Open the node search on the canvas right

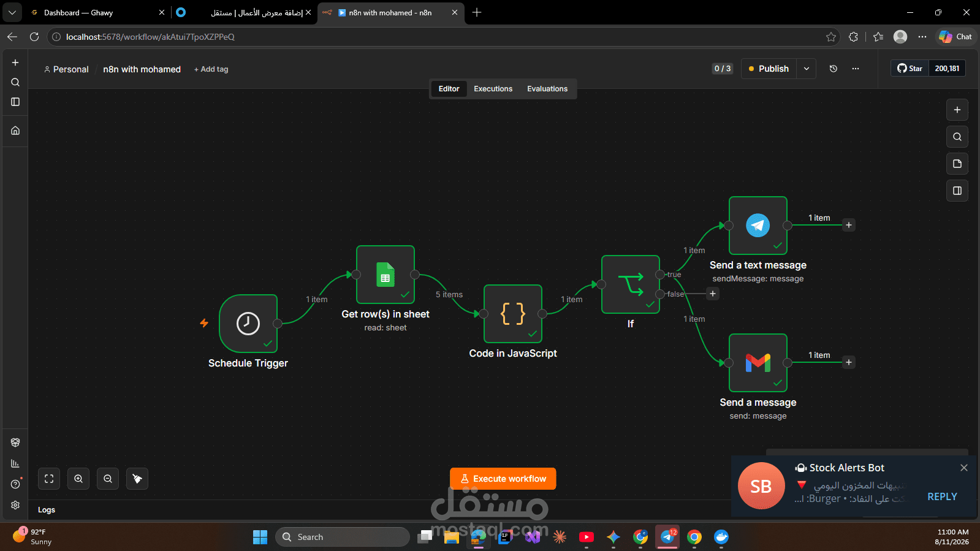957,137
